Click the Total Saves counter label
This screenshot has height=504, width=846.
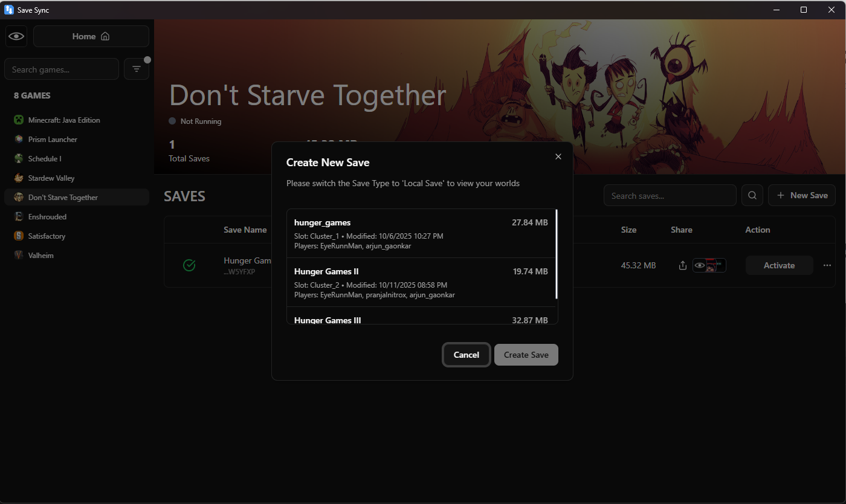pos(189,158)
